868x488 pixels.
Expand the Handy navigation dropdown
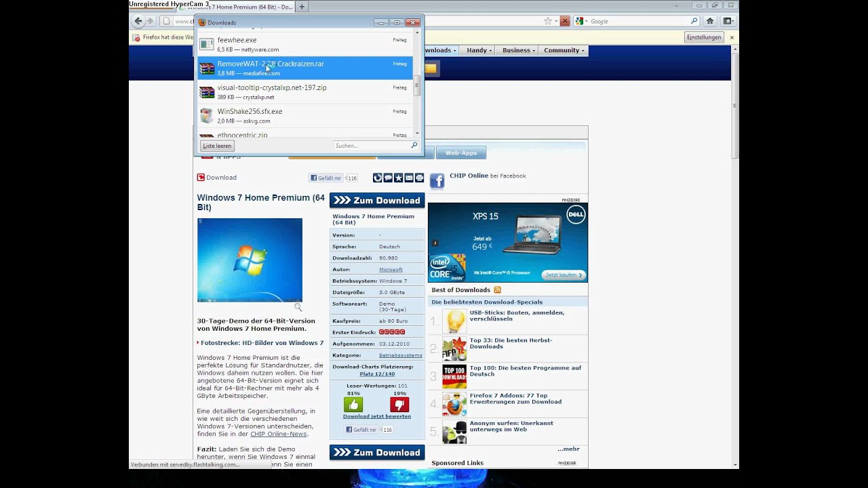479,50
